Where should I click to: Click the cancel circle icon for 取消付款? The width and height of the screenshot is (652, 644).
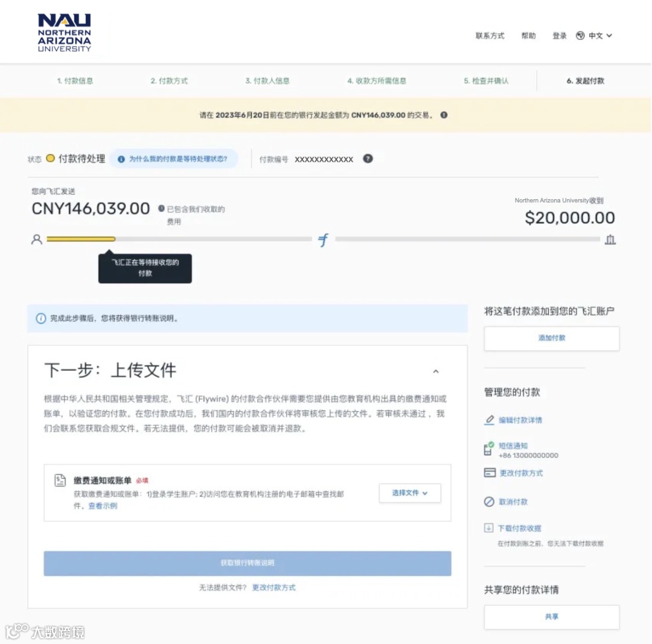coord(490,502)
